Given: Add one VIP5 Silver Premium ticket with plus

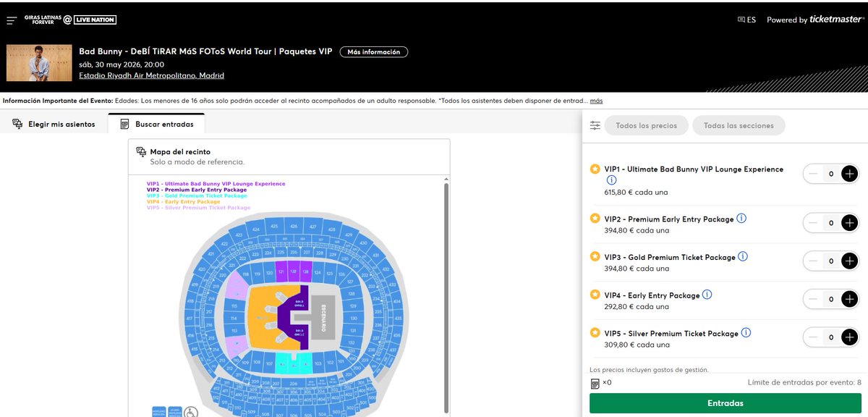Looking at the screenshot, I should pos(849,337).
